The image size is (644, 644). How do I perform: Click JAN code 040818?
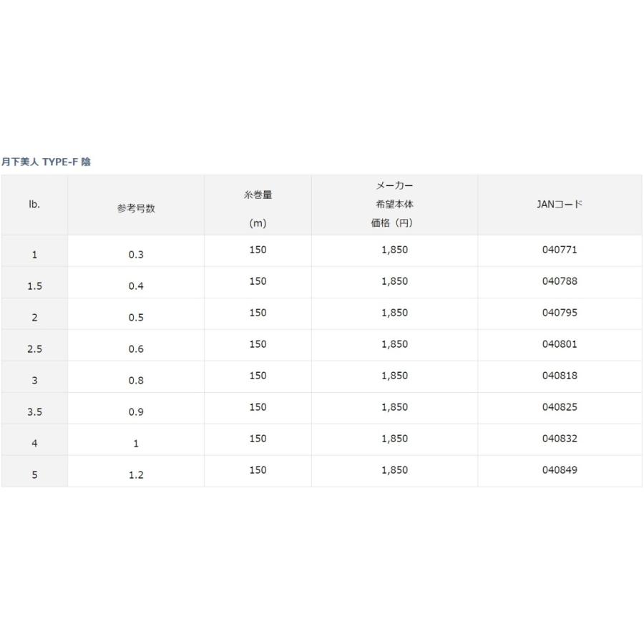click(560, 376)
